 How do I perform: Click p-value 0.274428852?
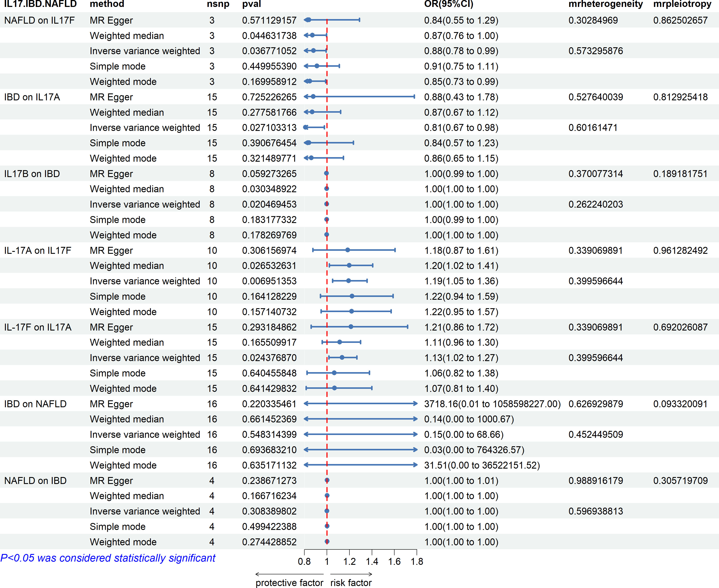[269, 542]
